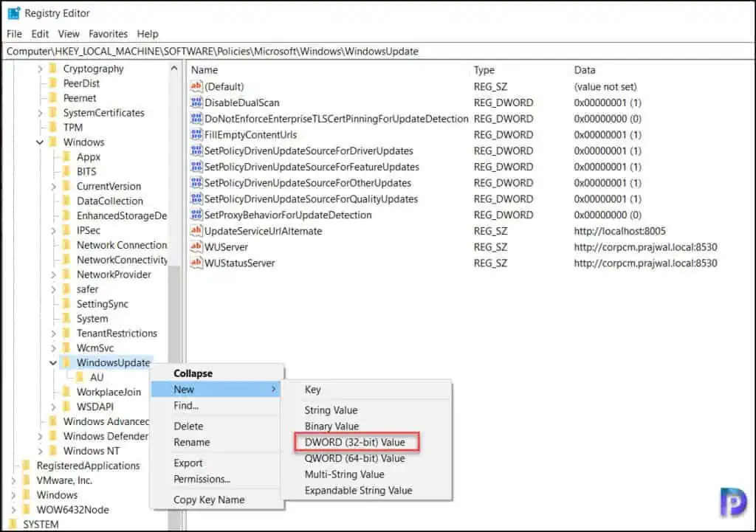The height and width of the screenshot is (532, 756).
Task: Expand the NetworkProvider key
Action: tap(53, 274)
